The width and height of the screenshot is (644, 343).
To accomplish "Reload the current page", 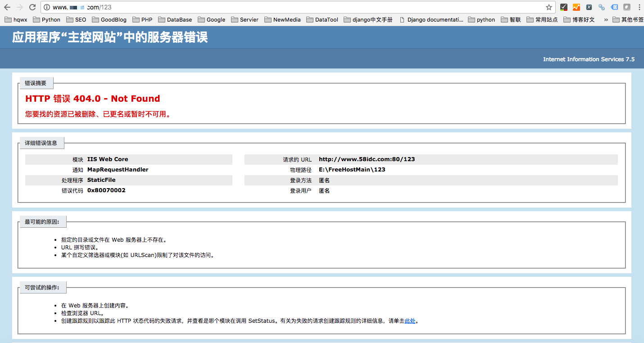I will tap(32, 7).
